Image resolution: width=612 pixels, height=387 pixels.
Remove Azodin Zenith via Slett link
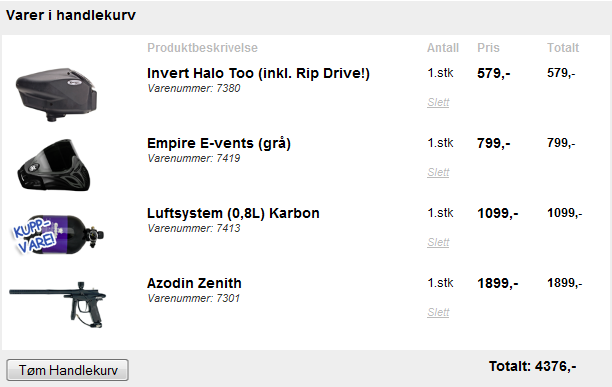click(x=438, y=312)
